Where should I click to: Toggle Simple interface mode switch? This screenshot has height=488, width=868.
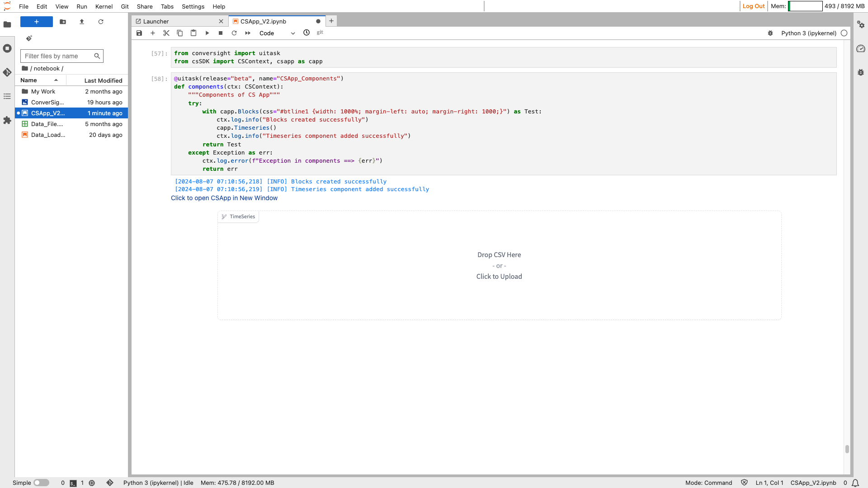click(x=41, y=483)
